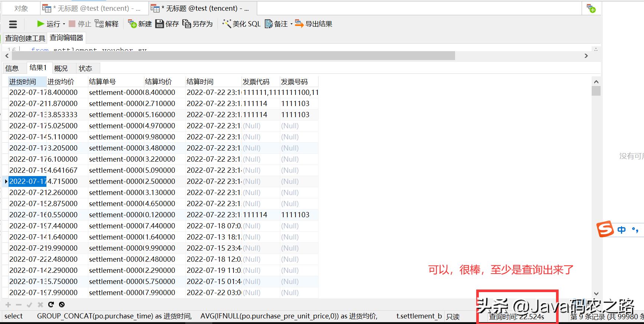Select cell with 进货均价 1.870000
Viewport: 644px width, 324px height.
coord(67,103)
